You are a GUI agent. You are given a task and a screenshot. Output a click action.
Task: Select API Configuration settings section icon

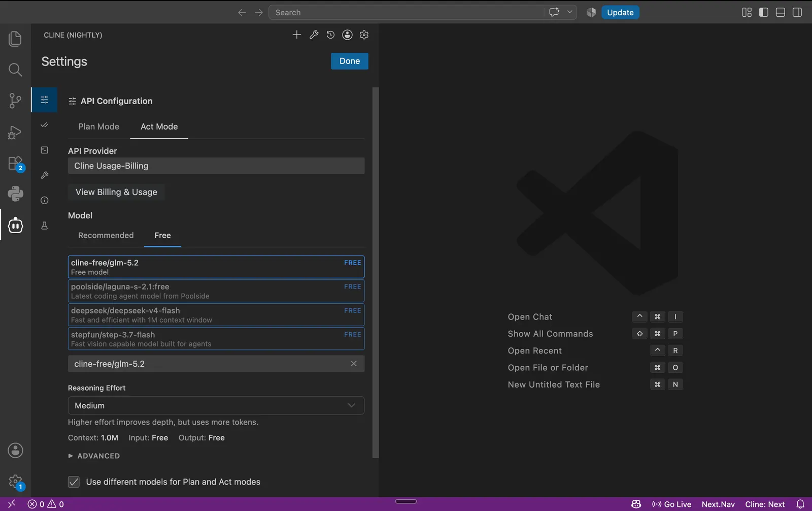45,100
